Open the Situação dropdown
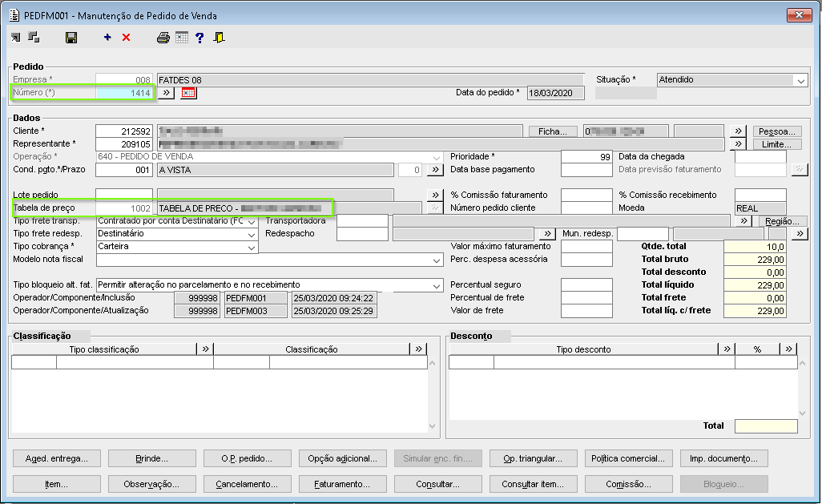The width and height of the screenshot is (822, 504). (800, 80)
